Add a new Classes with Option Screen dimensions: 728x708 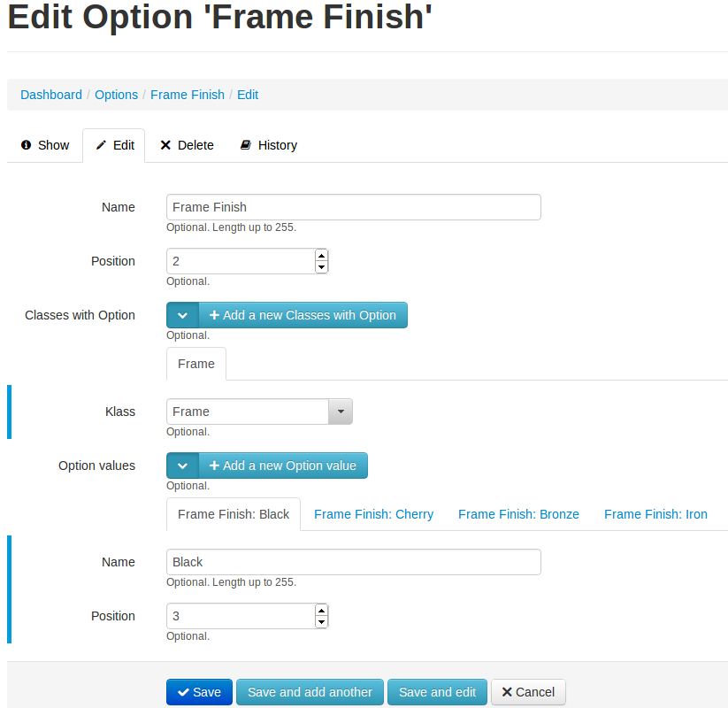click(x=303, y=315)
